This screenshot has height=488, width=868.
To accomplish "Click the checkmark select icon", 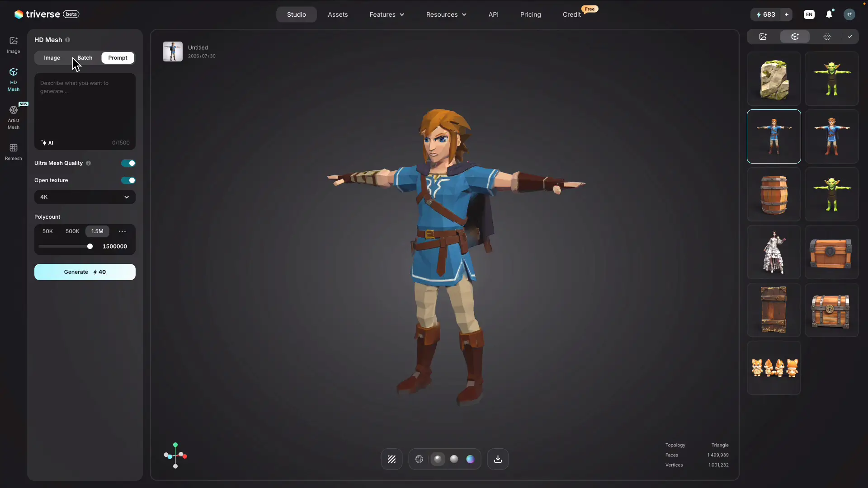I will (850, 37).
